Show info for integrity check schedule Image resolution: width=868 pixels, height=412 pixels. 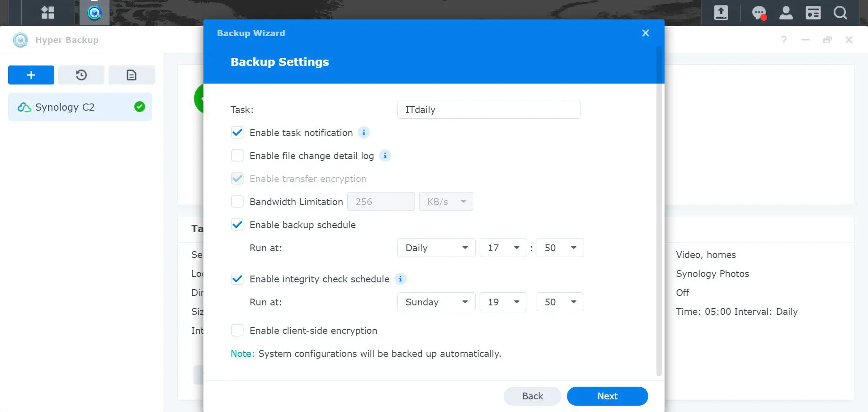(x=400, y=279)
